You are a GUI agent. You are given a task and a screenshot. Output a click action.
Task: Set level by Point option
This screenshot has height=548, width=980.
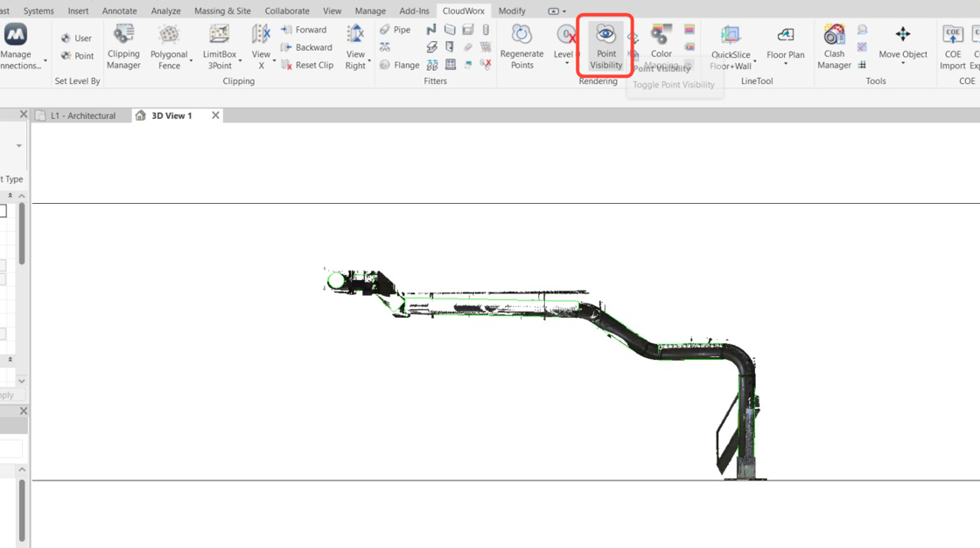(x=77, y=56)
